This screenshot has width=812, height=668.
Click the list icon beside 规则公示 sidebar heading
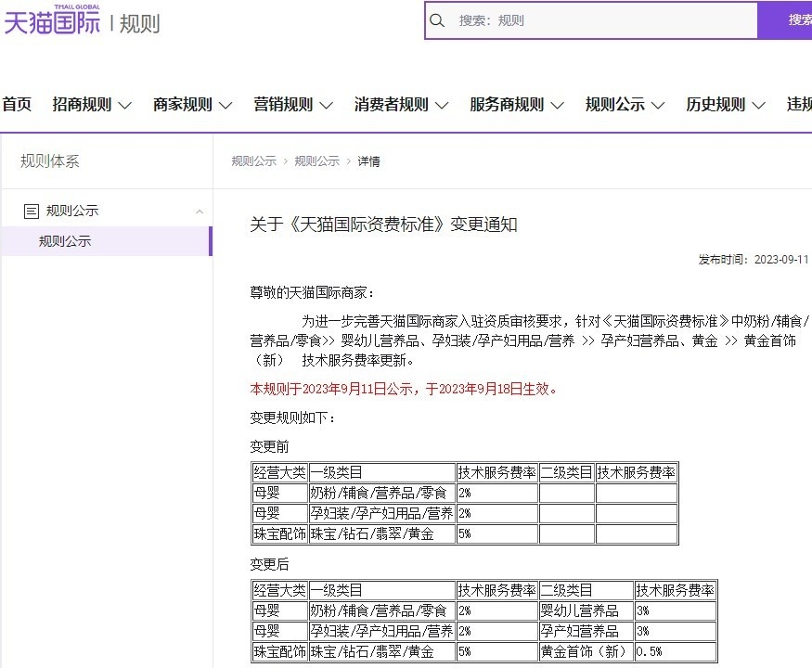[31, 212]
